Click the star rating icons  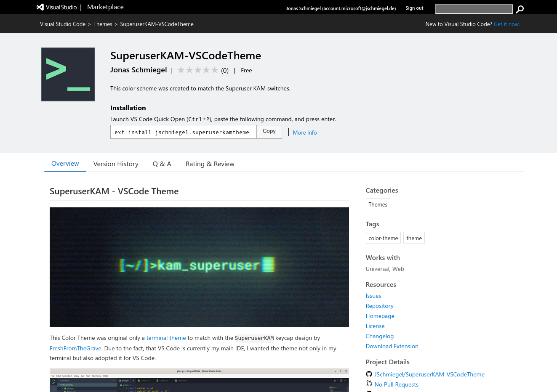click(x=198, y=70)
